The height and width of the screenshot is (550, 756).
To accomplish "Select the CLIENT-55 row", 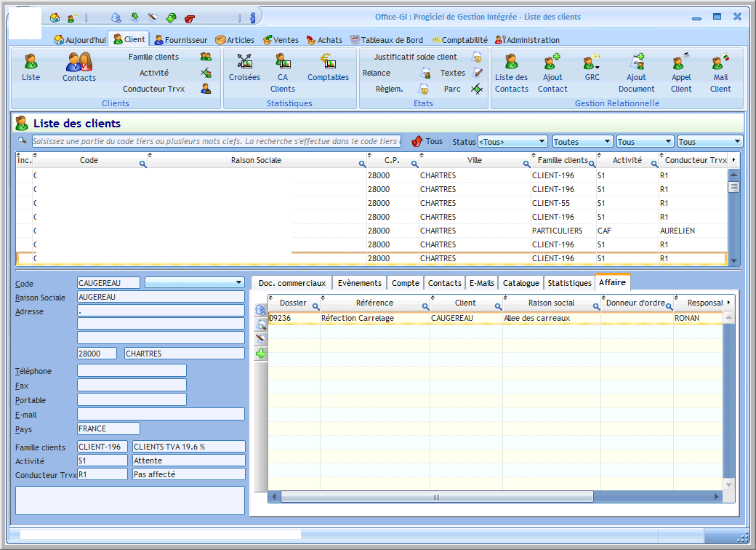I will [371, 203].
